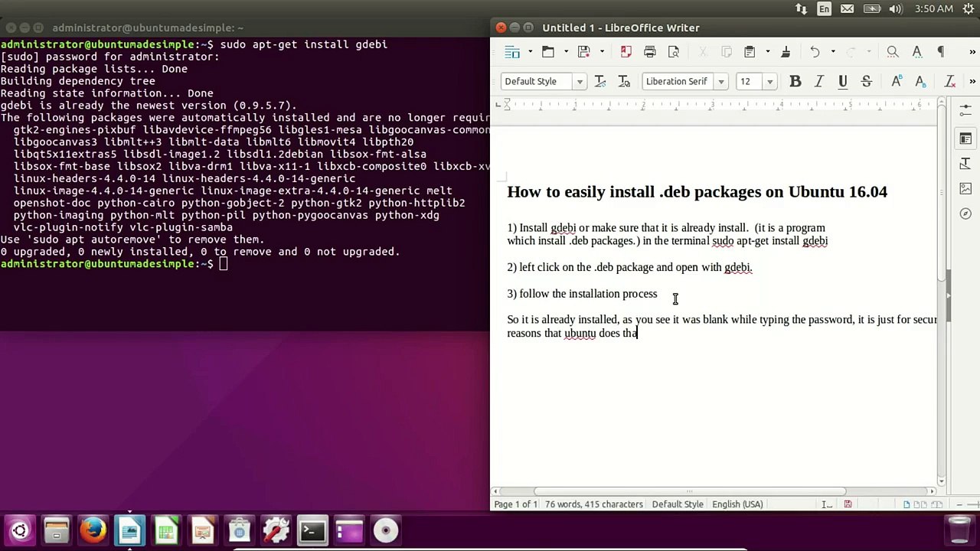Select single-page view layout icon

[x=906, y=504]
